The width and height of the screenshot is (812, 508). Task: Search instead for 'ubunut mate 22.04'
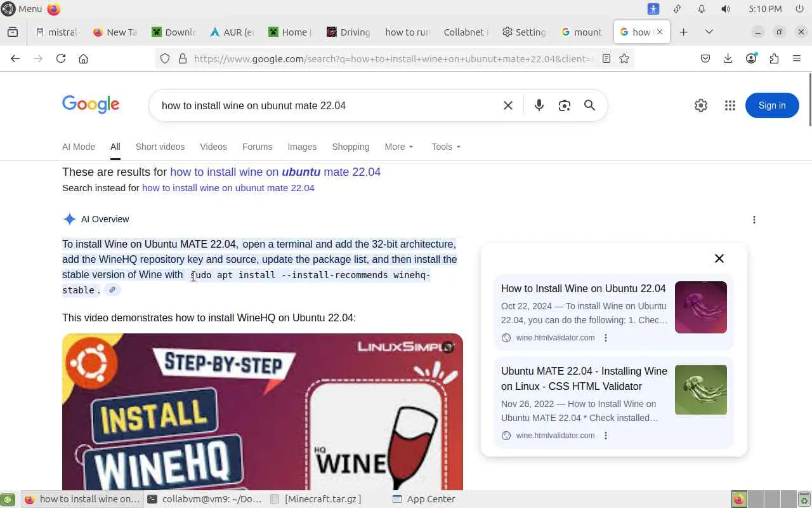pos(228,188)
